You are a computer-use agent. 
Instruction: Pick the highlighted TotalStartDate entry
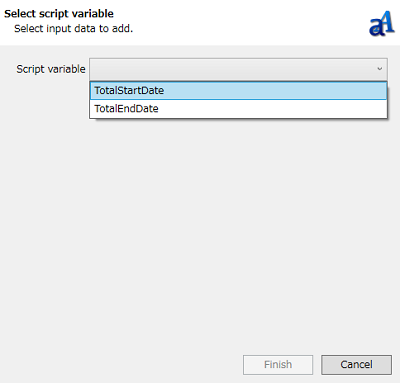(x=238, y=91)
